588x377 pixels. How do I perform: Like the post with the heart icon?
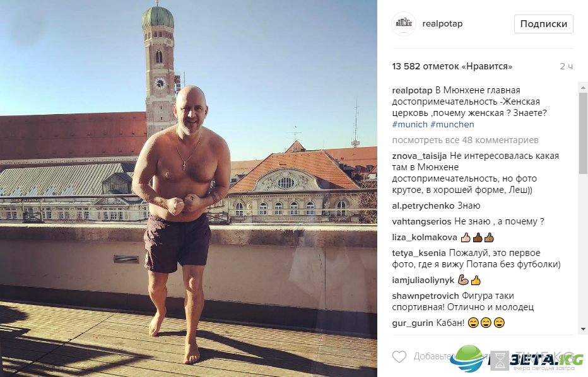399,356
